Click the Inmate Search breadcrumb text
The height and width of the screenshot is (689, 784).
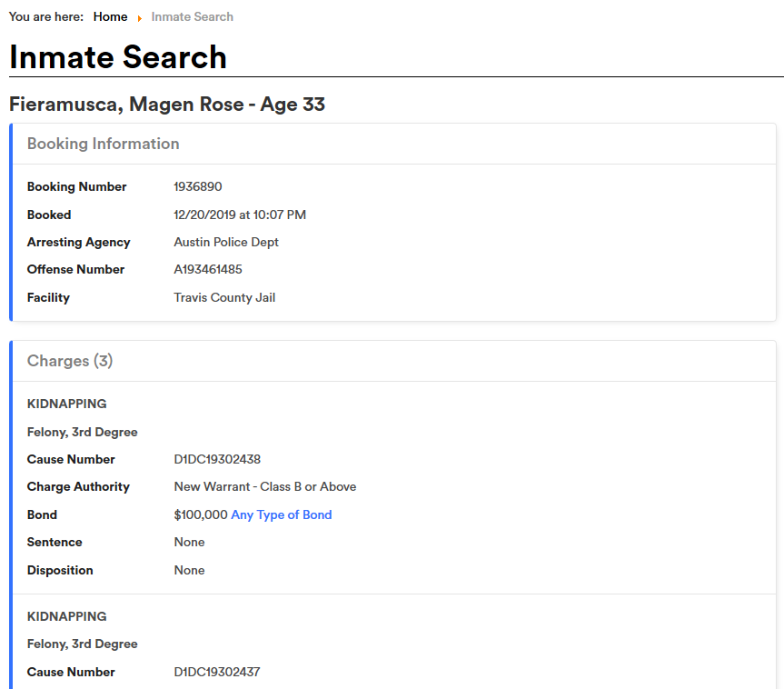[192, 16]
